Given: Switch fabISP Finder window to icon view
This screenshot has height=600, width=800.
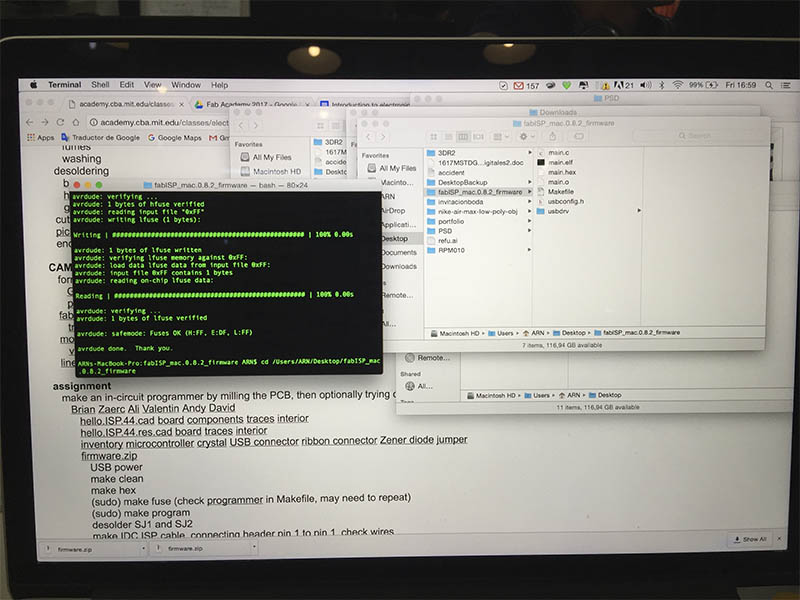Looking at the screenshot, I should pyautogui.click(x=434, y=137).
